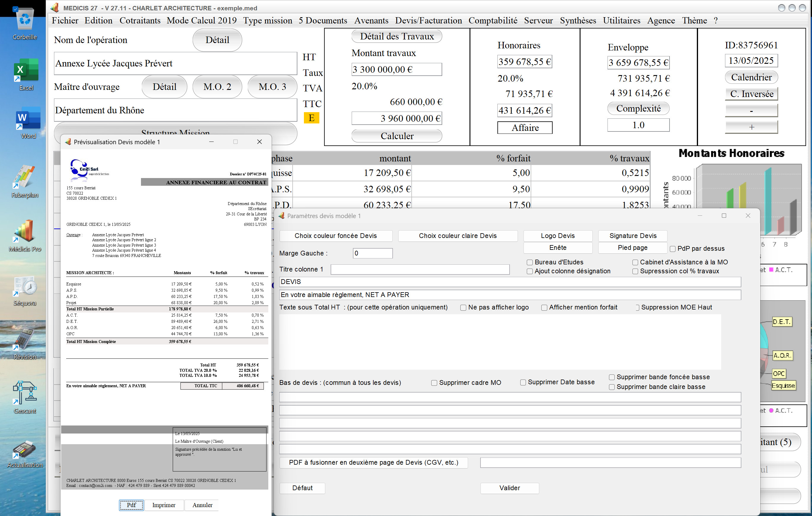Click the minus stepper button
Screen dimensions: 812x516
[752, 111]
